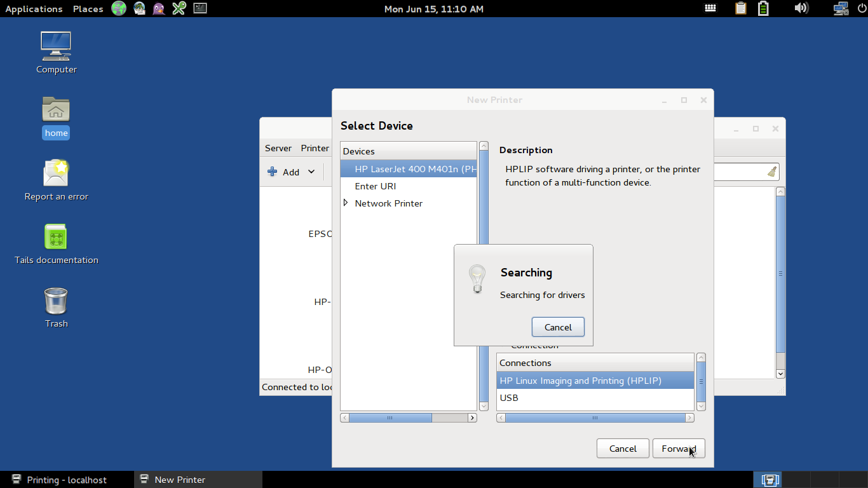Image resolution: width=868 pixels, height=488 pixels.
Task: Open the network connection icon
Action: pos(841,8)
